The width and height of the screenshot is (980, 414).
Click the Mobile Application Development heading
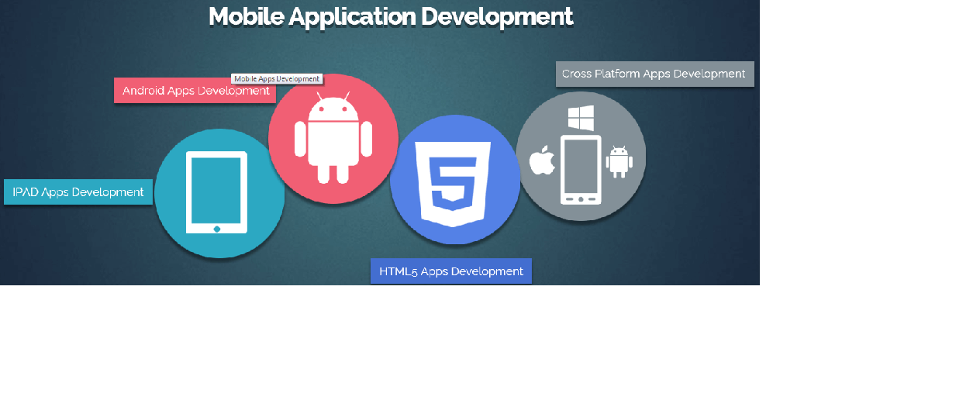point(390,17)
